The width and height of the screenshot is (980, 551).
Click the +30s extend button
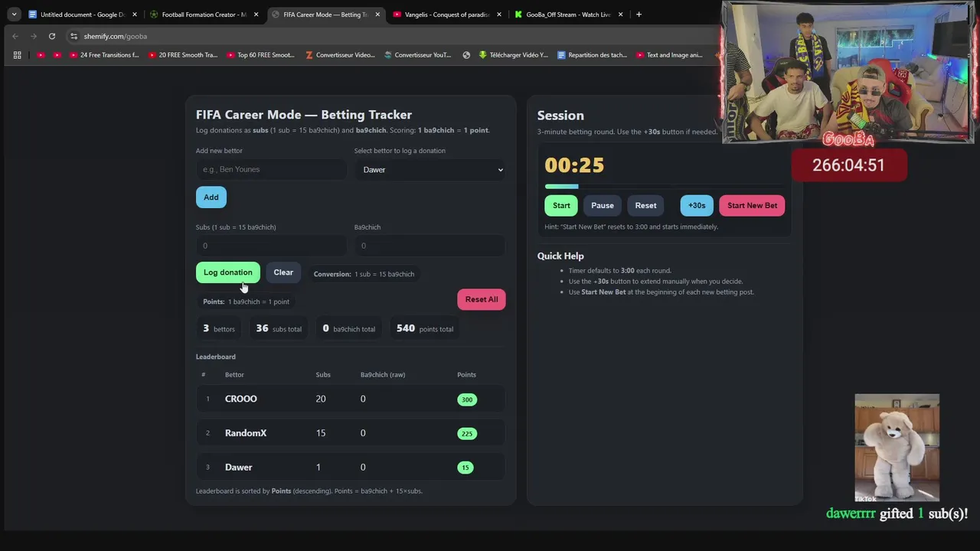pyautogui.click(x=697, y=205)
